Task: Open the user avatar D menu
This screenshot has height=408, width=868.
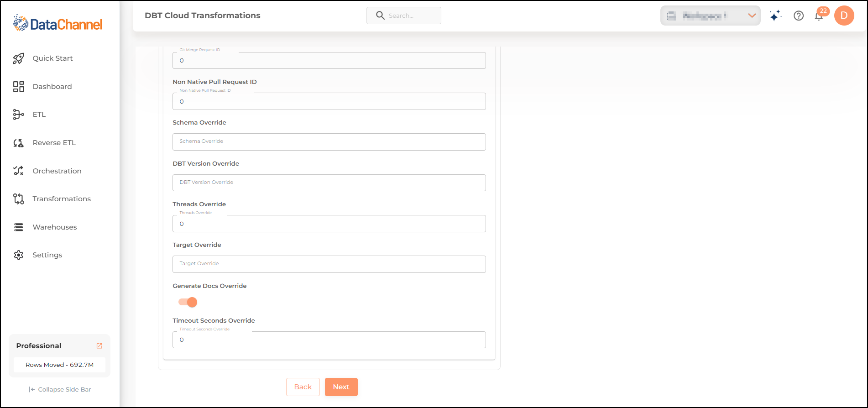Action: click(x=844, y=16)
